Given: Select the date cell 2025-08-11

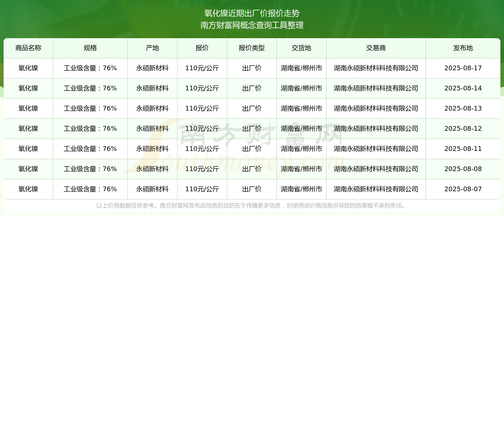Looking at the screenshot, I should [x=463, y=149].
